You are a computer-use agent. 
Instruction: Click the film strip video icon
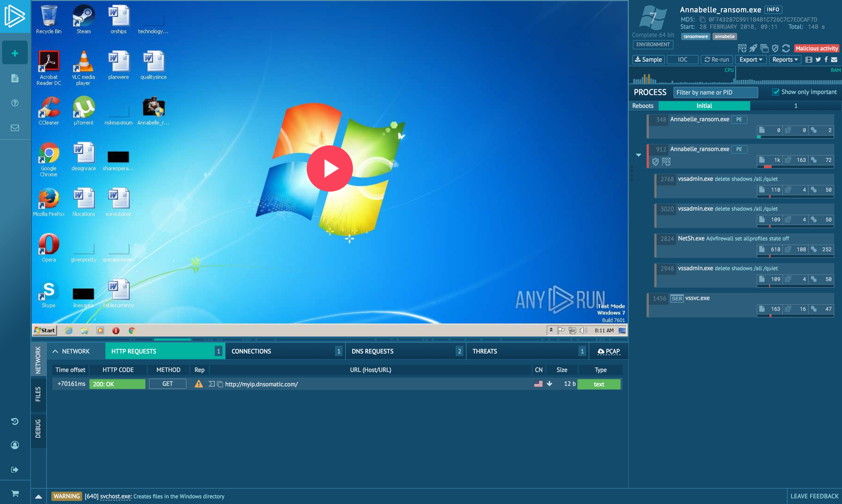(x=809, y=59)
